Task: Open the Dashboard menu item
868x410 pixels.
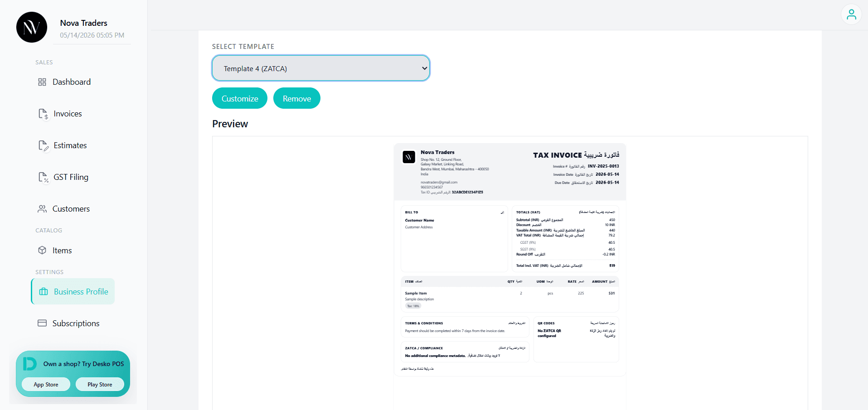Action: tap(72, 82)
